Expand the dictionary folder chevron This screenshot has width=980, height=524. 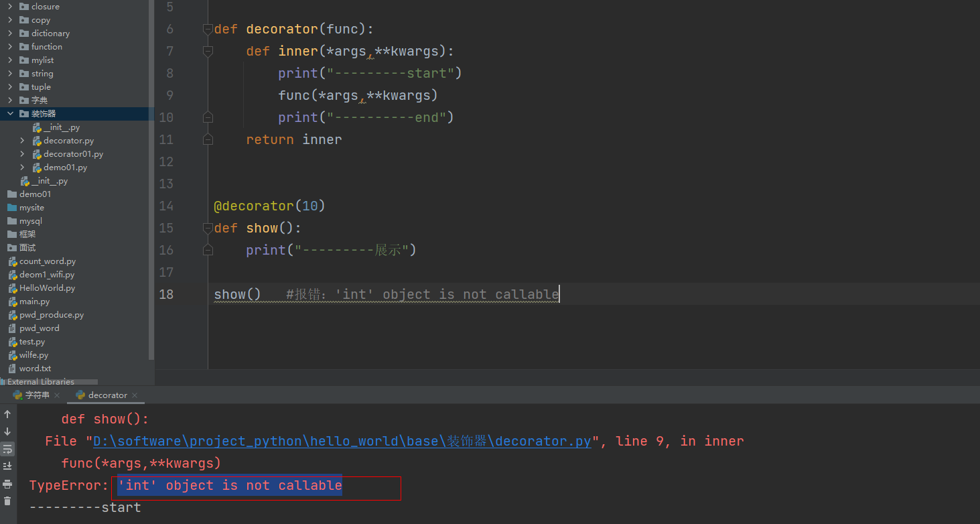pyautogui.click(x=10, y=34)
